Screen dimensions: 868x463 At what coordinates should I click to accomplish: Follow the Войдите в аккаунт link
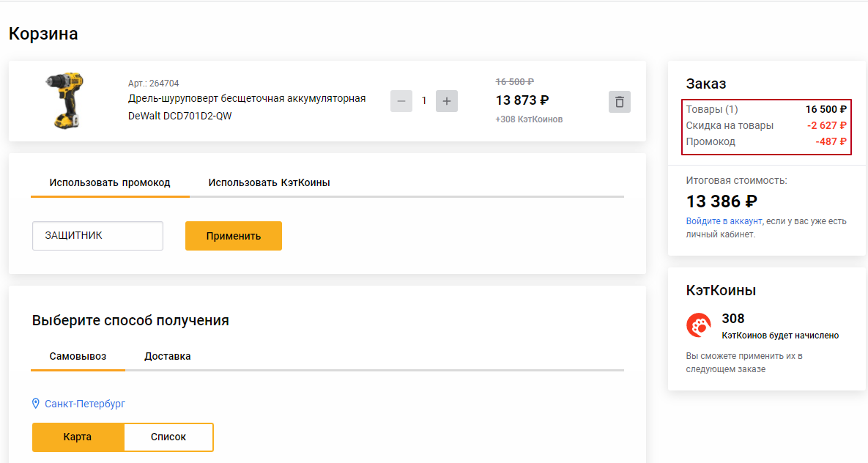724,221
